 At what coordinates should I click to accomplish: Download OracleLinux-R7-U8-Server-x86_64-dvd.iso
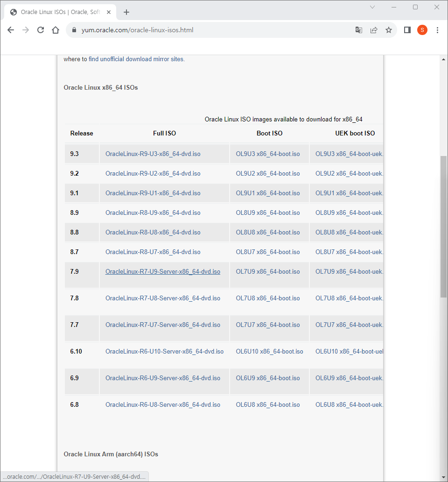coord(163,298)
